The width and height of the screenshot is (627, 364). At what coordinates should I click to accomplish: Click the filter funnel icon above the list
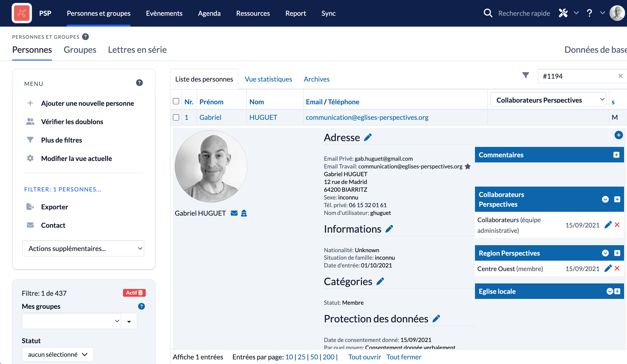click(525, 75)
